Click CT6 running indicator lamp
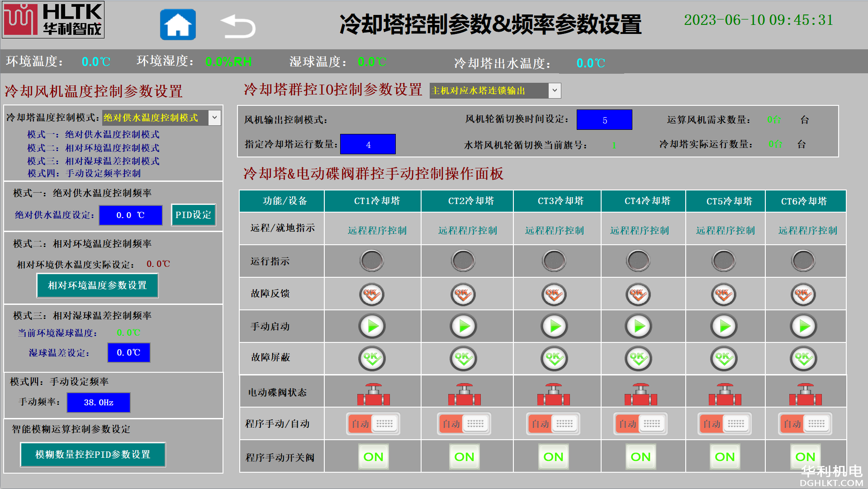868x489 pixels. point(803,261)
